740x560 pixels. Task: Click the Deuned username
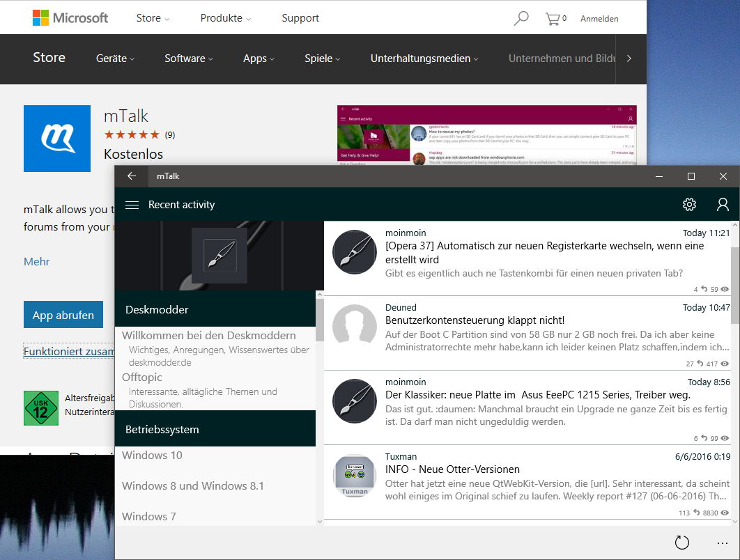pos(401,308)
